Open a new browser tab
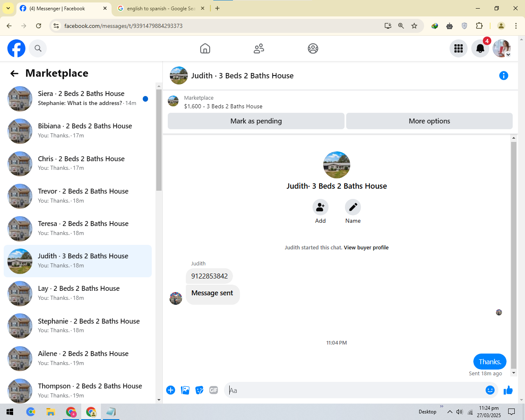525x420 pixels. click(x=217, y=8)
